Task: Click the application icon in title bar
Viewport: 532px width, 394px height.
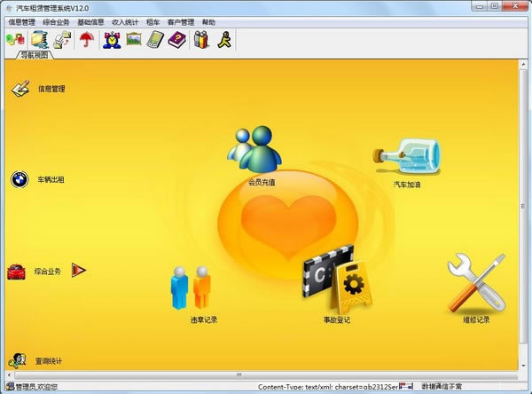Action: [9, 8]
